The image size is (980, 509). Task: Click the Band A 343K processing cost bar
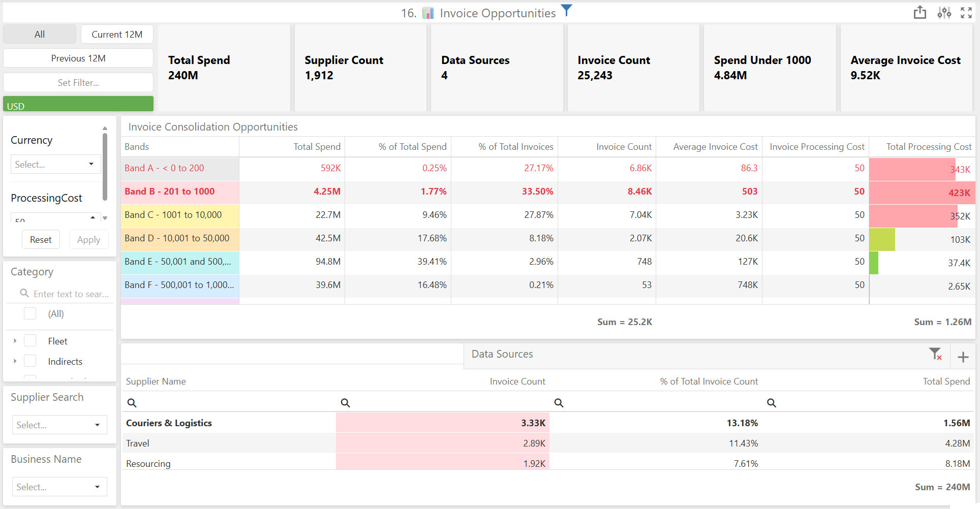tap(912, 169)
